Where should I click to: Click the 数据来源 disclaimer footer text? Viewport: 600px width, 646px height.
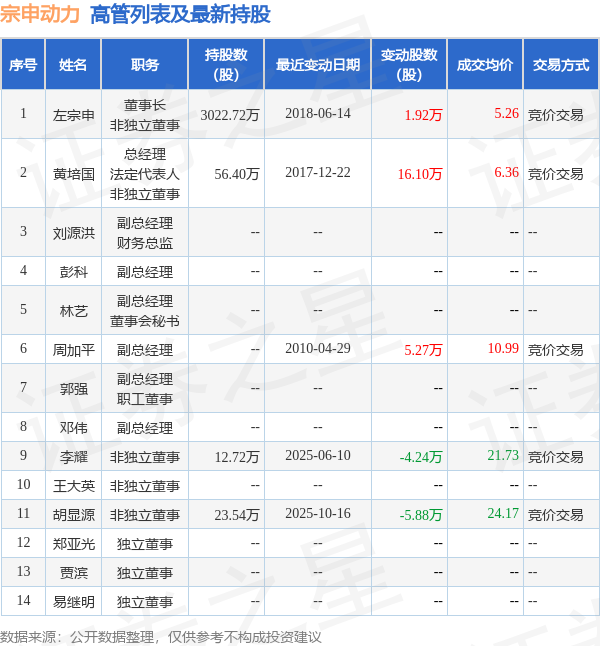pyautogui.click(x=160, y=637)
